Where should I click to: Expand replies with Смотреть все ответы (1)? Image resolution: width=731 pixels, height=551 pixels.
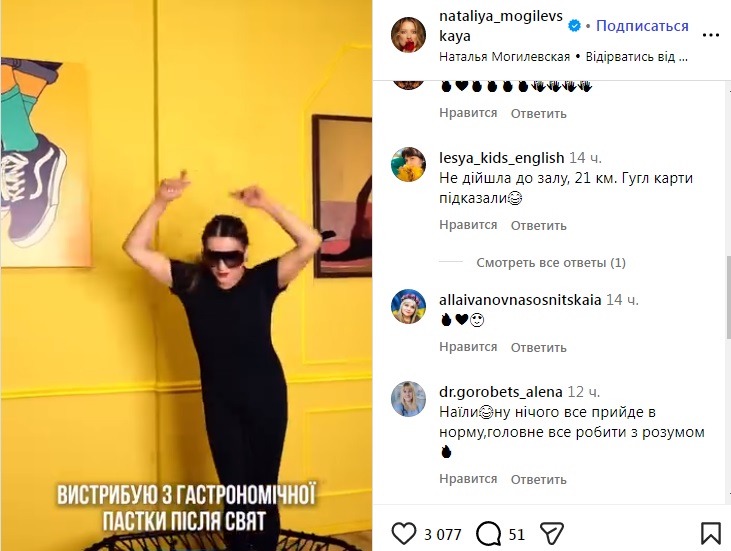(551, 262)
